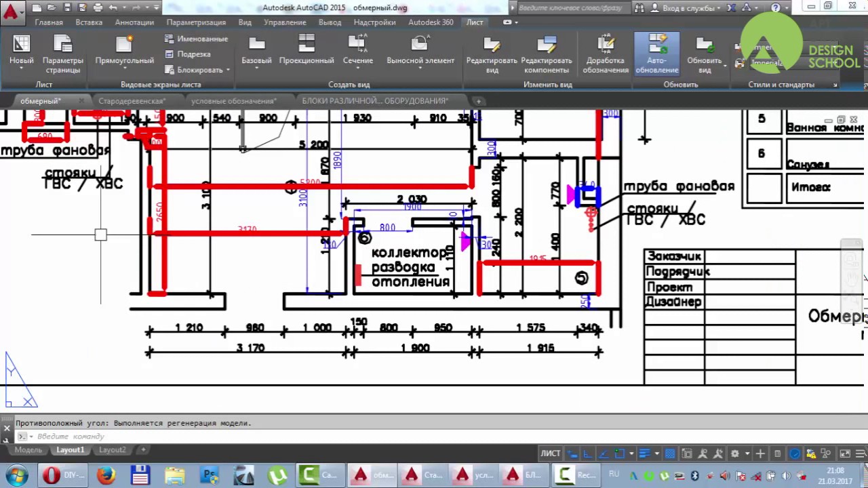Click the Save icon in quick access toolbar
This screenshot has height=488, width=868.
[x=66, y=8]
